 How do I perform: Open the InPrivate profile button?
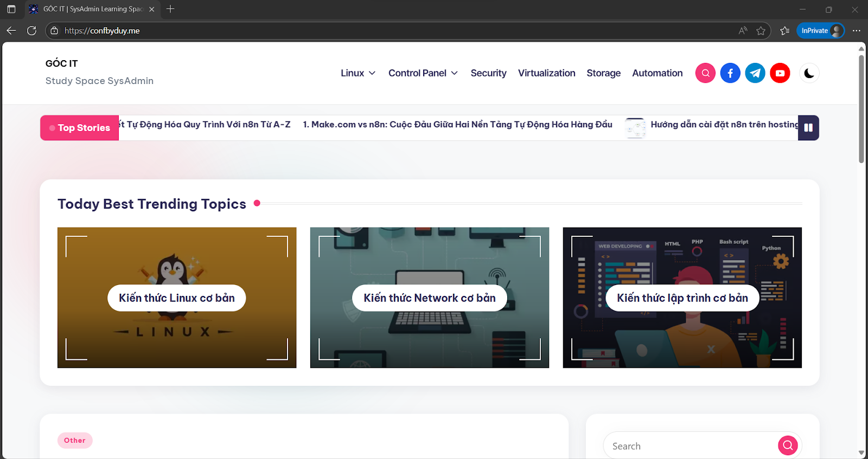[820, 31]
